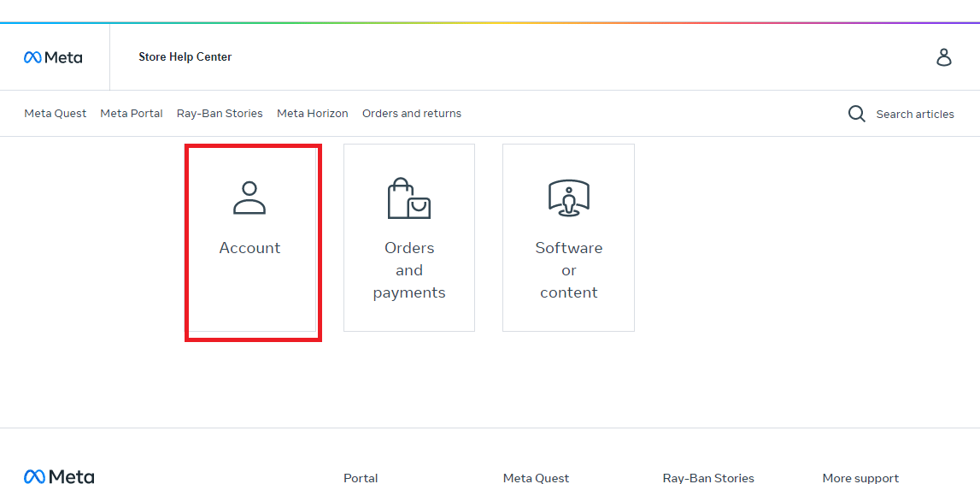Screen dimensions: 980x484
Task: Click the Meta logo in the footer
Action: pos(59,477)
